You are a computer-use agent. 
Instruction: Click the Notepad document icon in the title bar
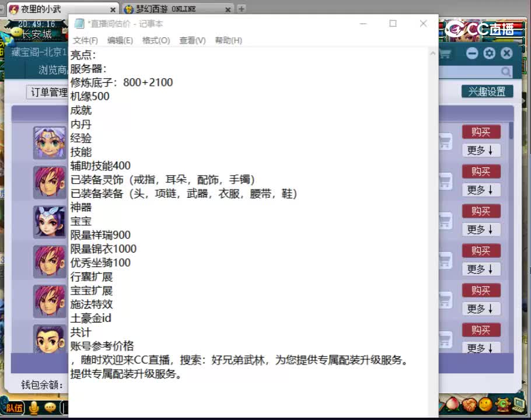click(79, 23)
